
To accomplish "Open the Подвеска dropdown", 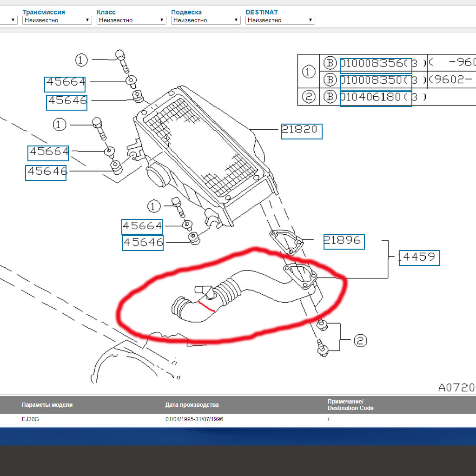I will tap(205, 20).
